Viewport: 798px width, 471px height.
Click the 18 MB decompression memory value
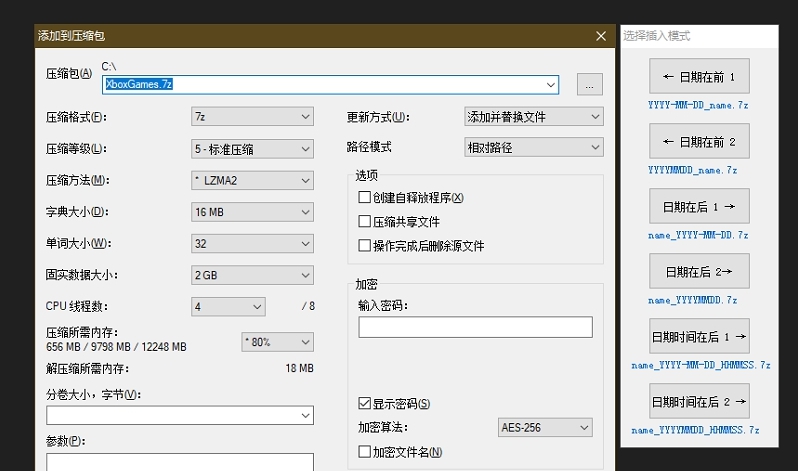click(299, 368)
